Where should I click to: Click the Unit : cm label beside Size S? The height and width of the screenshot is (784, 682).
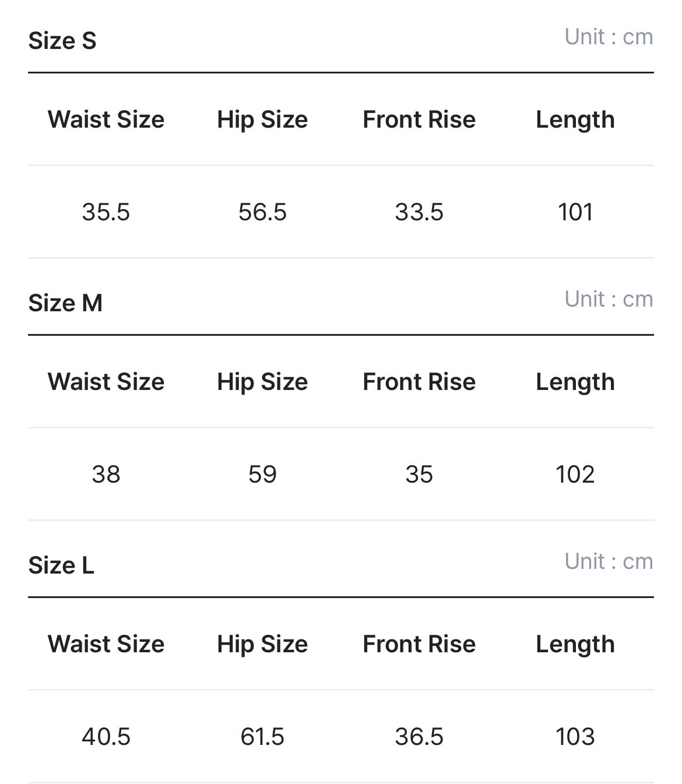click(609, 37)
